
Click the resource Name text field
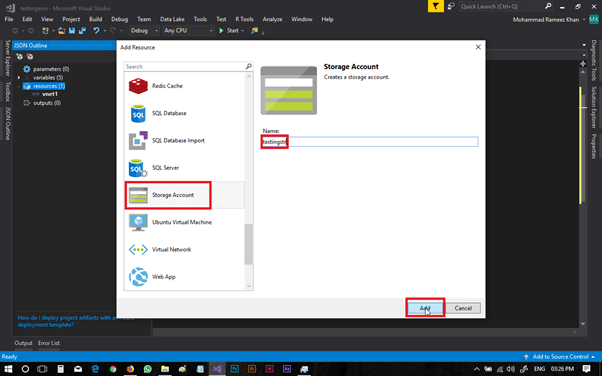point(370,142)
